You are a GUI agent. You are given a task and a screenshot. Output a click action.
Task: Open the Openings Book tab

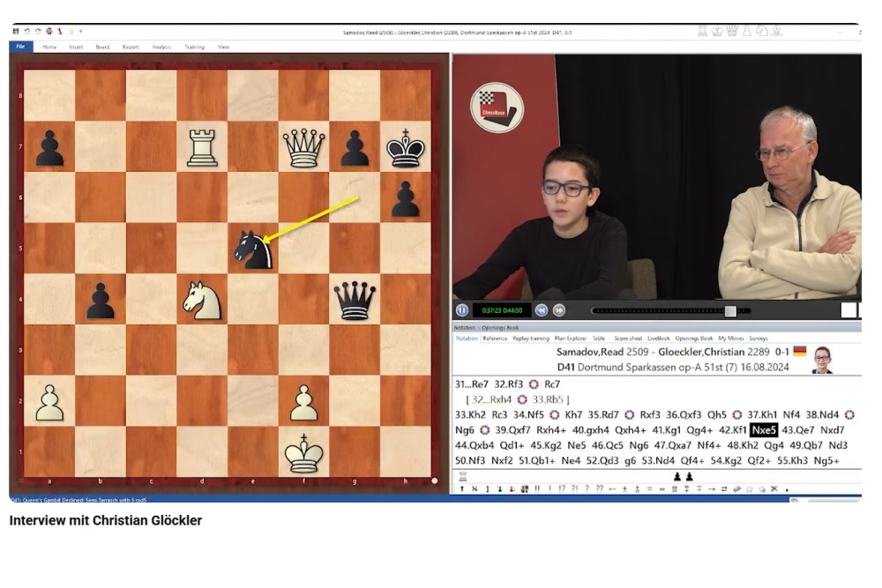(x=693, y=339)
